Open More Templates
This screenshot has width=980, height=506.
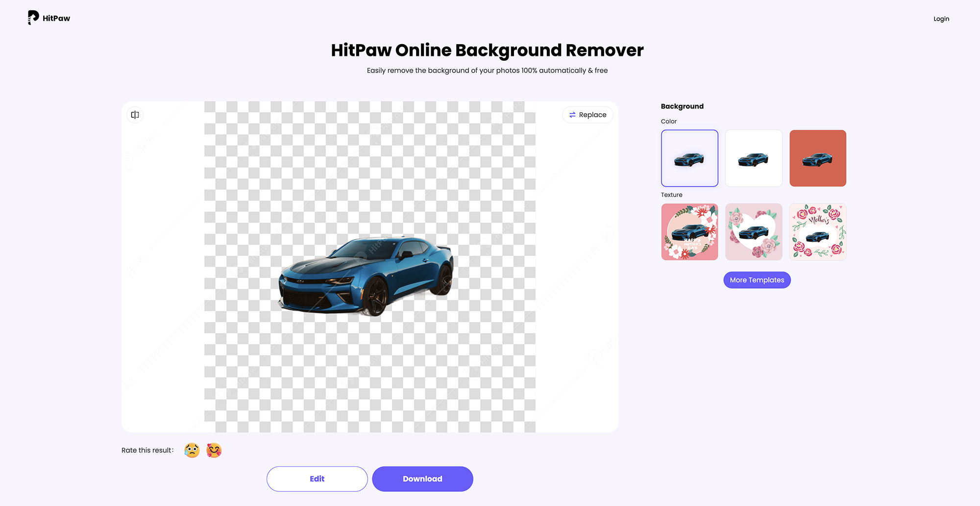pyautogui.click(x=757, y=280)
